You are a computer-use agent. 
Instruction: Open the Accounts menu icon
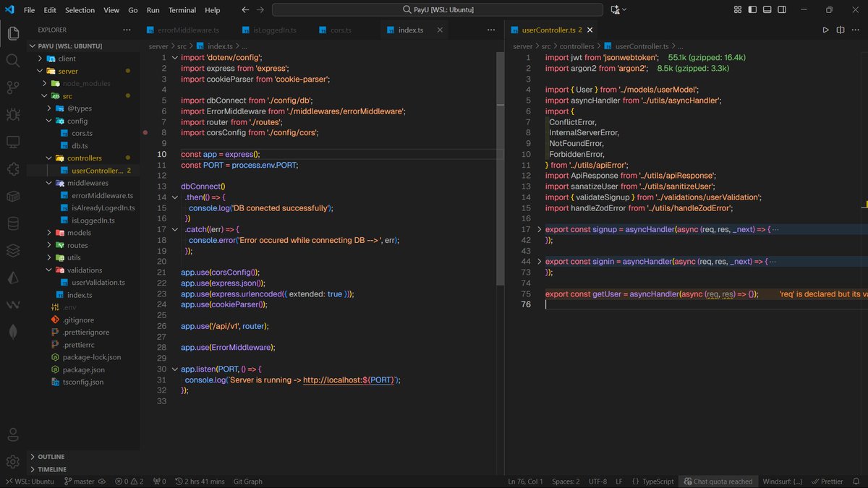point(13,435)
